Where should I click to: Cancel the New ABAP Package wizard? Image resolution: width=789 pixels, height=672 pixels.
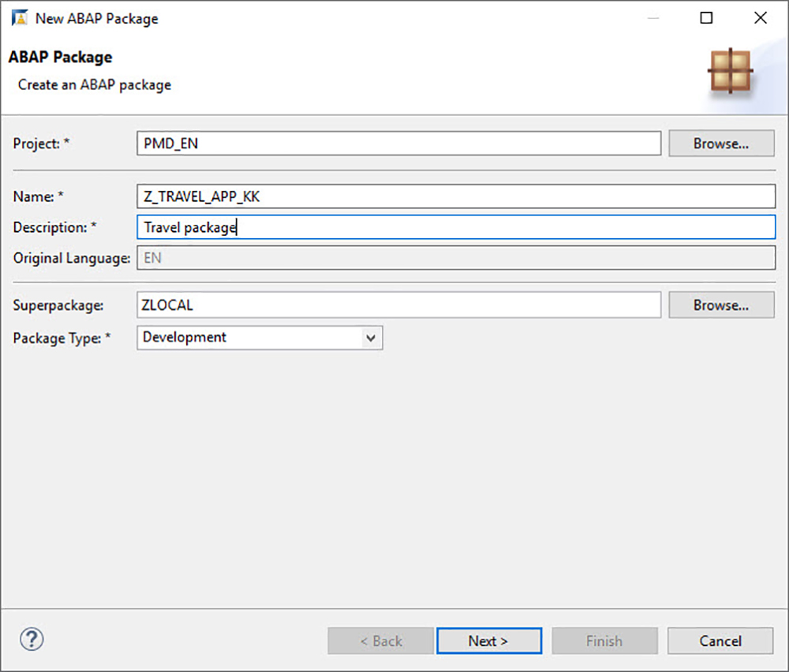click(720, 640)
